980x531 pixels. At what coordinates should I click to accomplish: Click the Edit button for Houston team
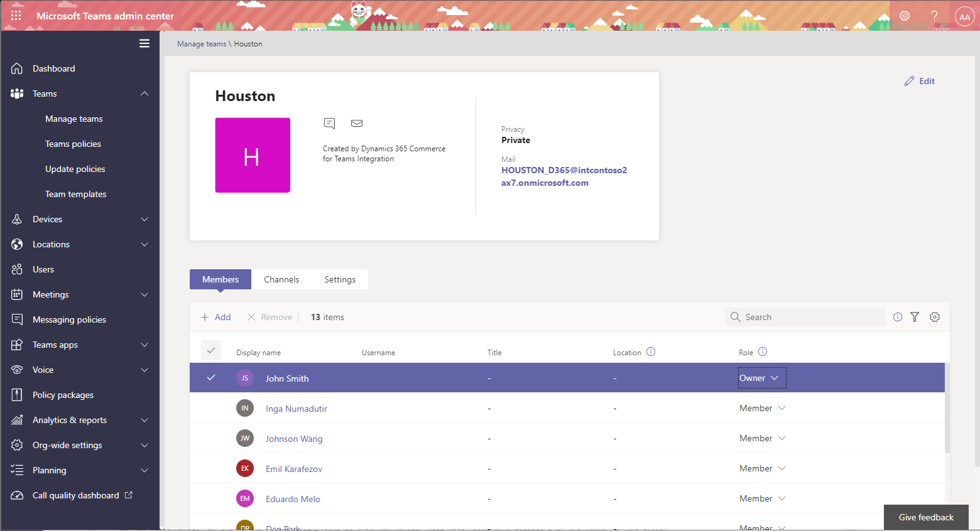[919, 80]
